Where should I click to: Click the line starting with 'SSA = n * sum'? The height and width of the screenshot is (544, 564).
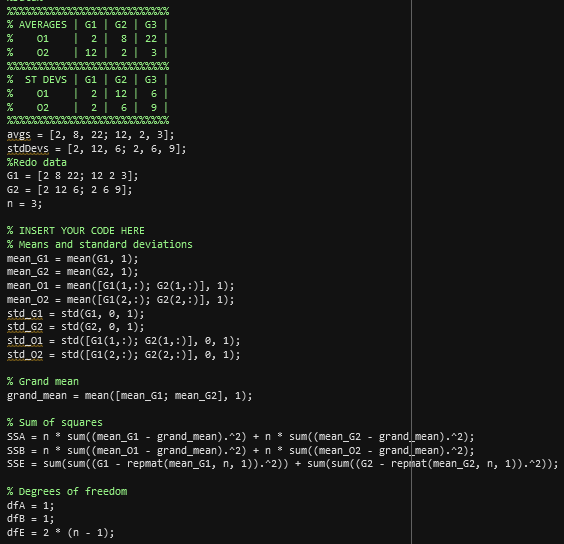pos(241,437)
